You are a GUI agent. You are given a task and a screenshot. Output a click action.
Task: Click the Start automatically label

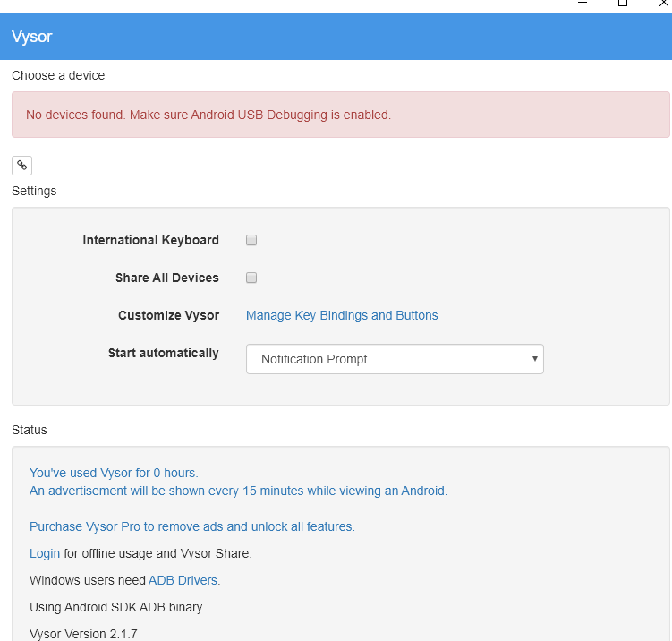tap(163, 353)
